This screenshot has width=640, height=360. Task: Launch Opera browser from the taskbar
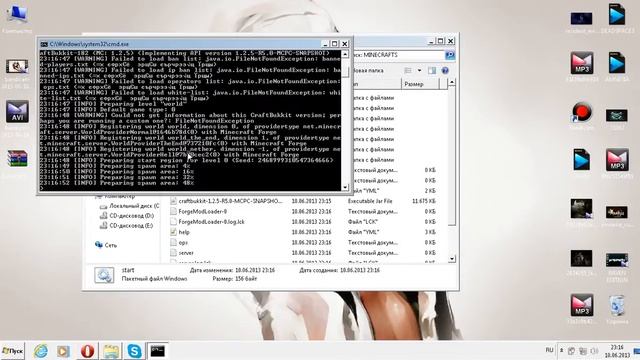87,351
